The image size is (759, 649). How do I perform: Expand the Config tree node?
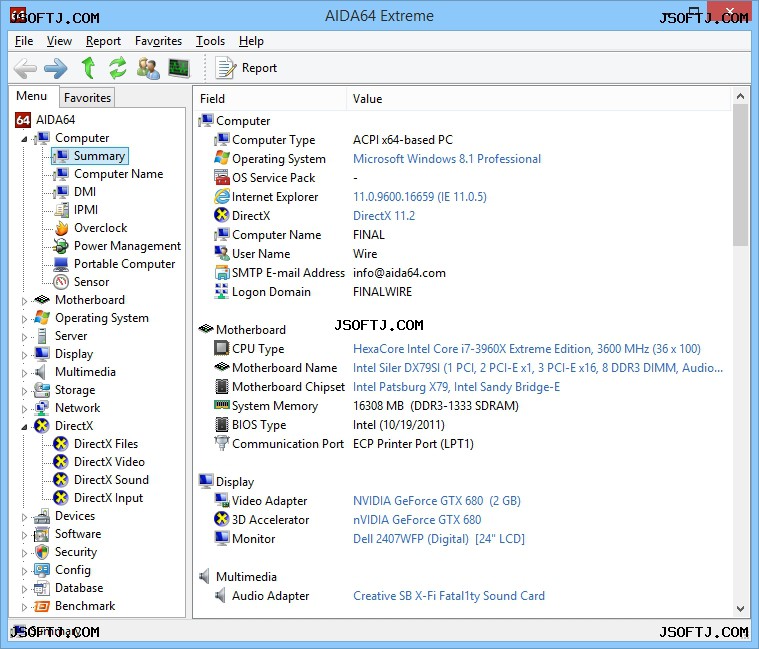(x=24, y=571)
